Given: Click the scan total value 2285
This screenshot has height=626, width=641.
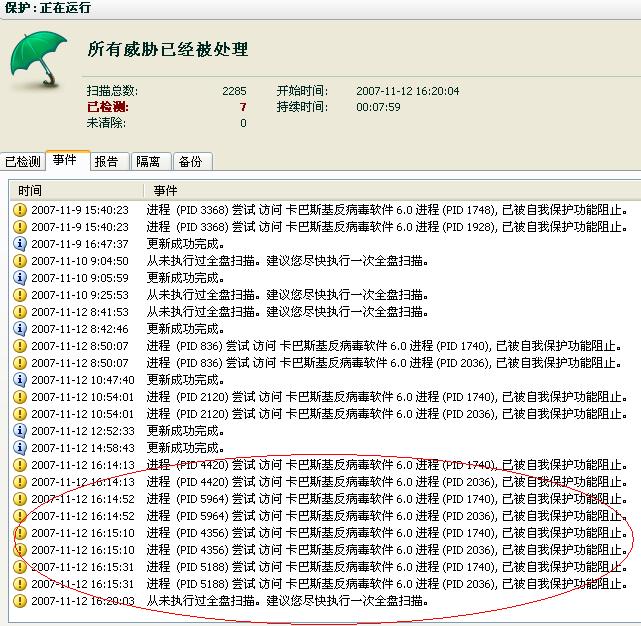Looking at the screenshot, I should click(234, 91).
